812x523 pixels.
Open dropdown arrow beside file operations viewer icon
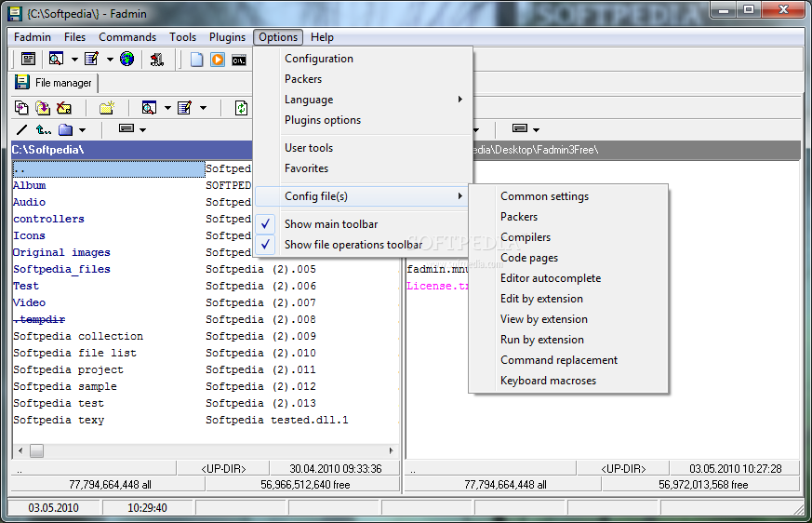[x=167, y=108]
